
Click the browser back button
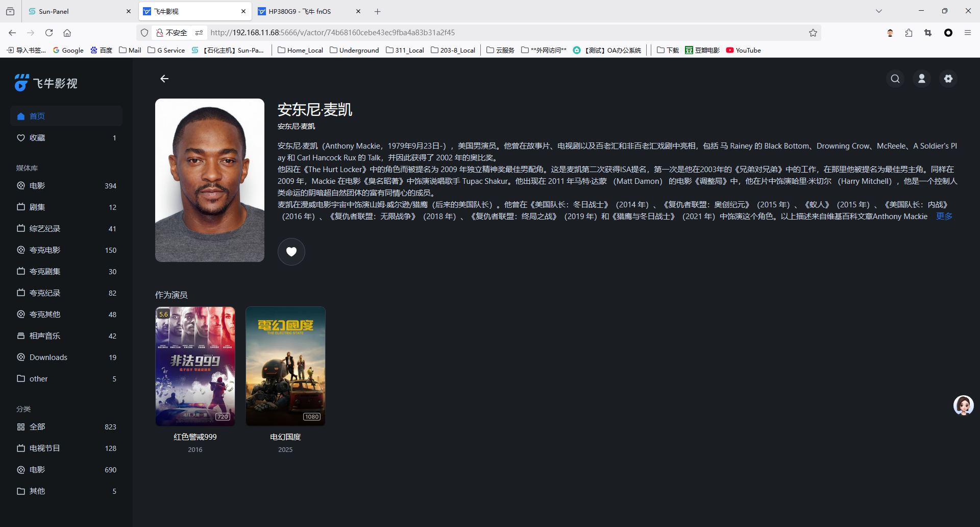coord(12,33)
